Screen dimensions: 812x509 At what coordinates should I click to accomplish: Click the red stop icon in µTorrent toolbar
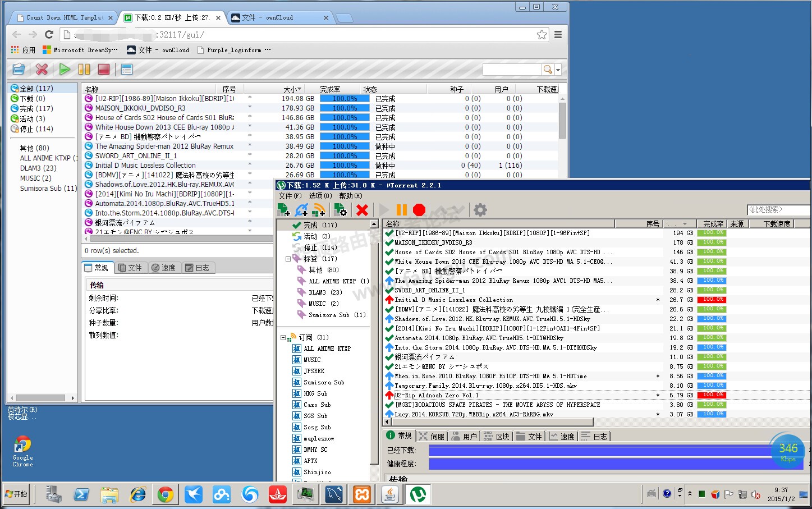(x=419, y=210)
